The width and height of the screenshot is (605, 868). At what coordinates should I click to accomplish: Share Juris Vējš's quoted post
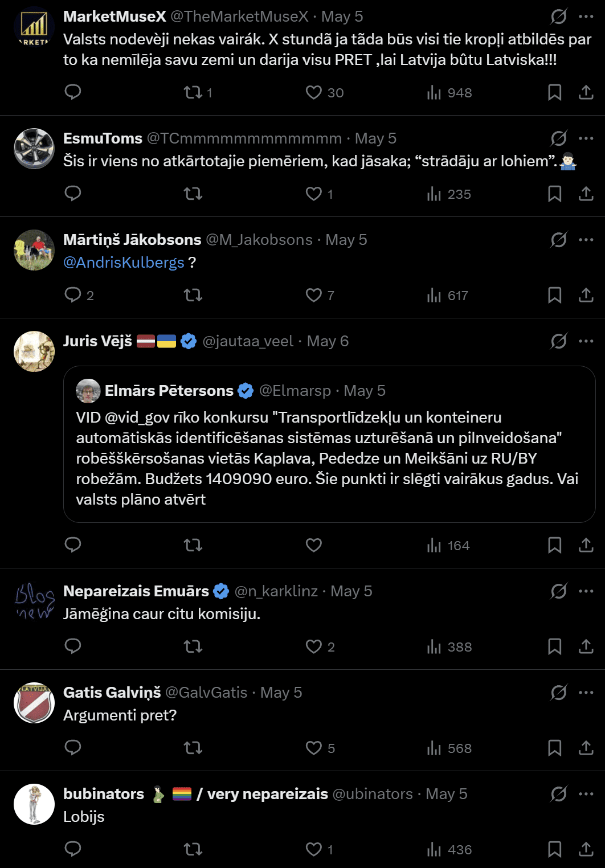tap(586, 545)
